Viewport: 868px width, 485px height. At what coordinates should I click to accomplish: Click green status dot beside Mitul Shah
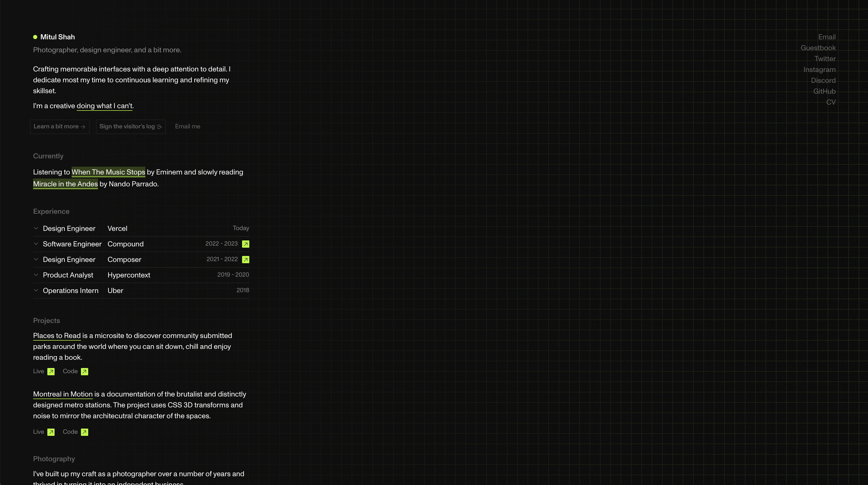click(35, 37)
